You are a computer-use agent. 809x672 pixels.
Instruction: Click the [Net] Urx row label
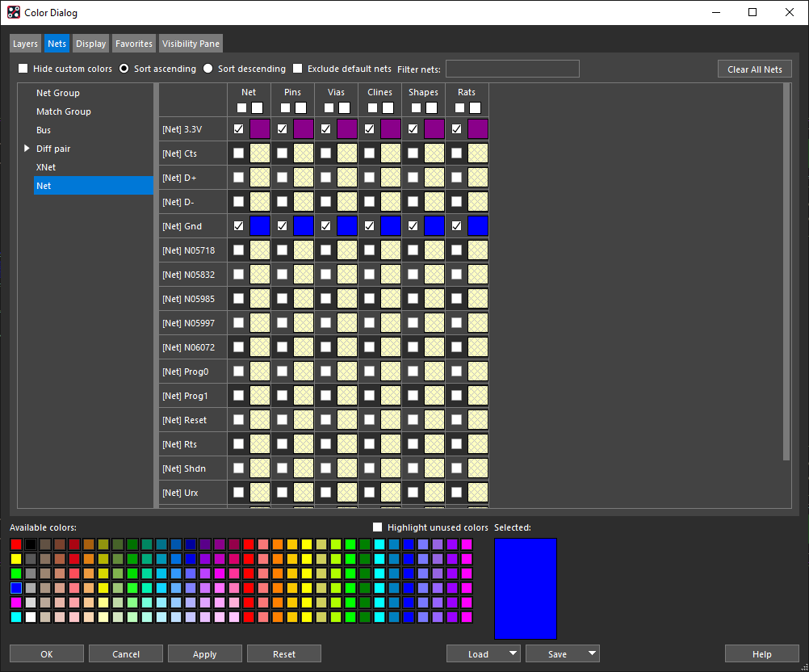(x=180, y=493)
